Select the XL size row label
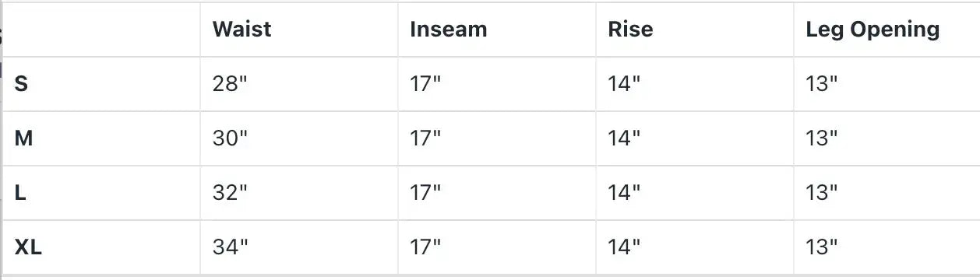 [x=28, y=247]
